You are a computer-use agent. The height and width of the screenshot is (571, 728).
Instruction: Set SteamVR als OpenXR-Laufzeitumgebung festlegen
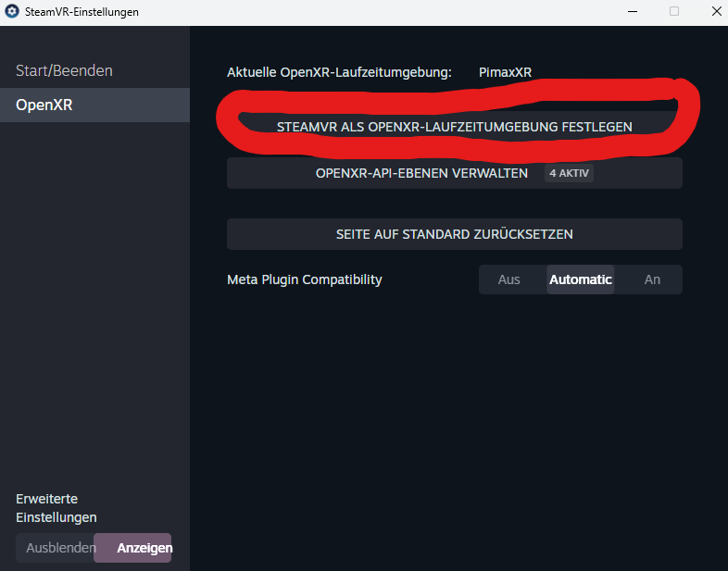455,127
